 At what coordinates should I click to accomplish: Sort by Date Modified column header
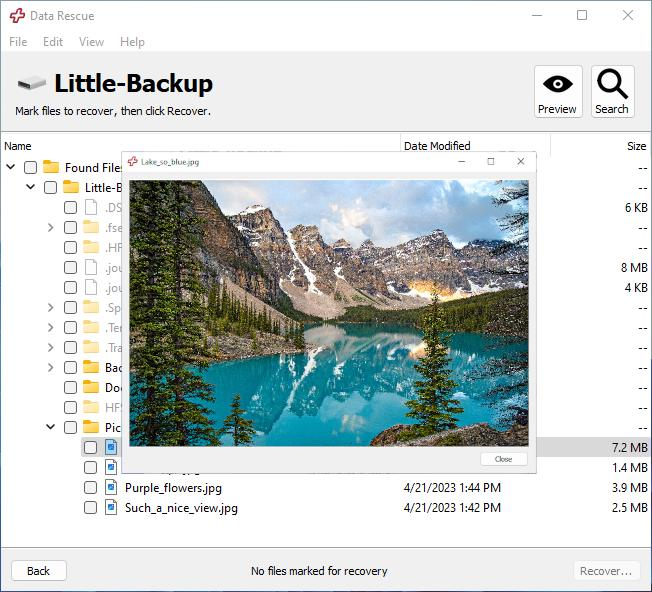click(436, 146)
